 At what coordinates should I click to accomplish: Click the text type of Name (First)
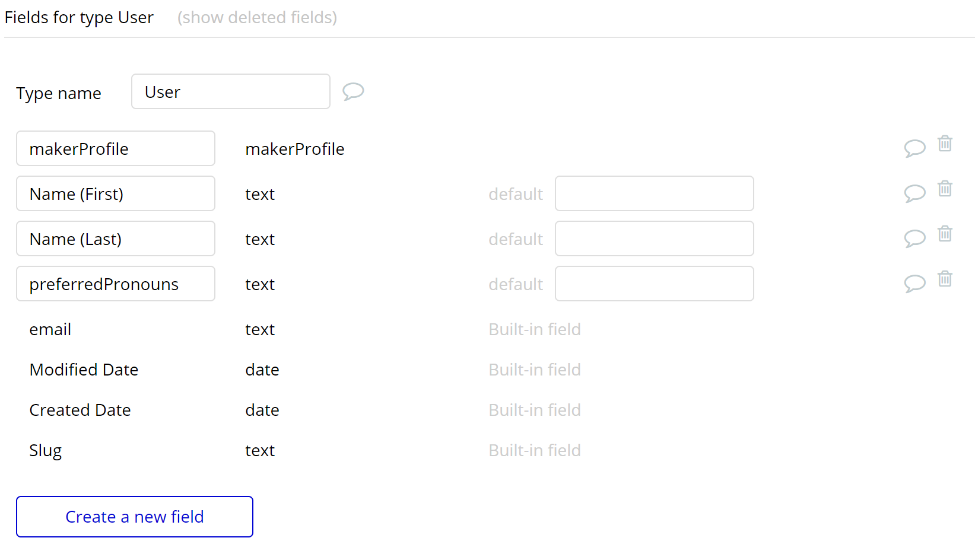260,195
